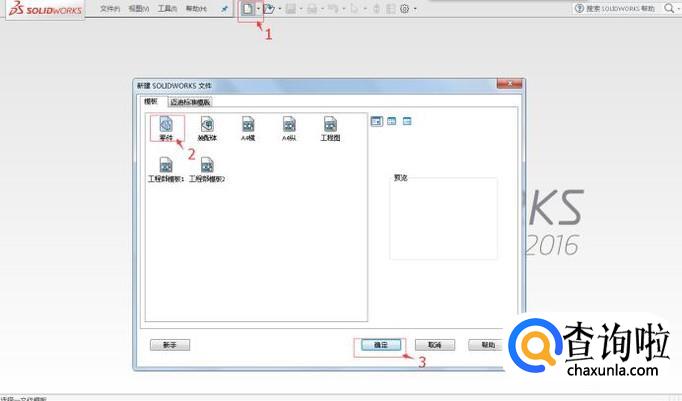Expand the Print dropdown arrow

pos(322,9)
